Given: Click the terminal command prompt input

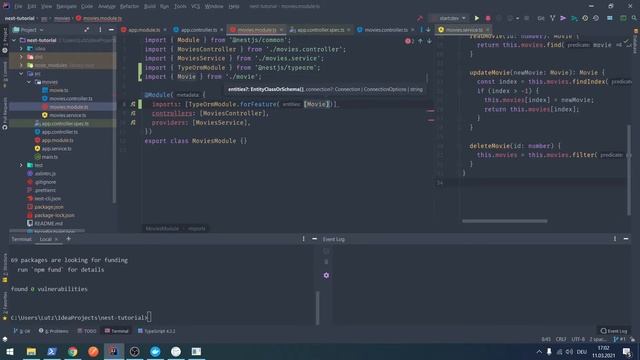Looking at the screenshot, I should point(149,317).
